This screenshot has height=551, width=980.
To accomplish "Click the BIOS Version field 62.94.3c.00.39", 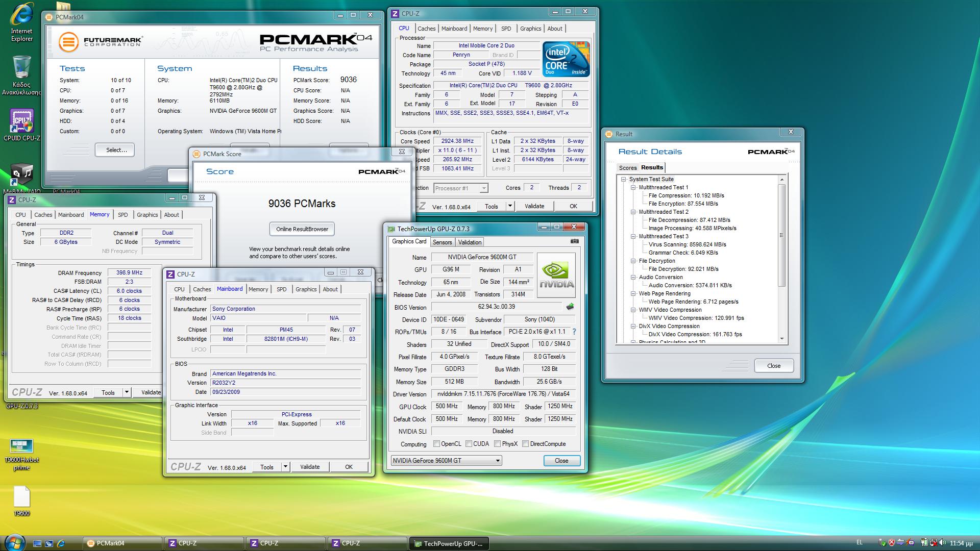I will (496, 307).
